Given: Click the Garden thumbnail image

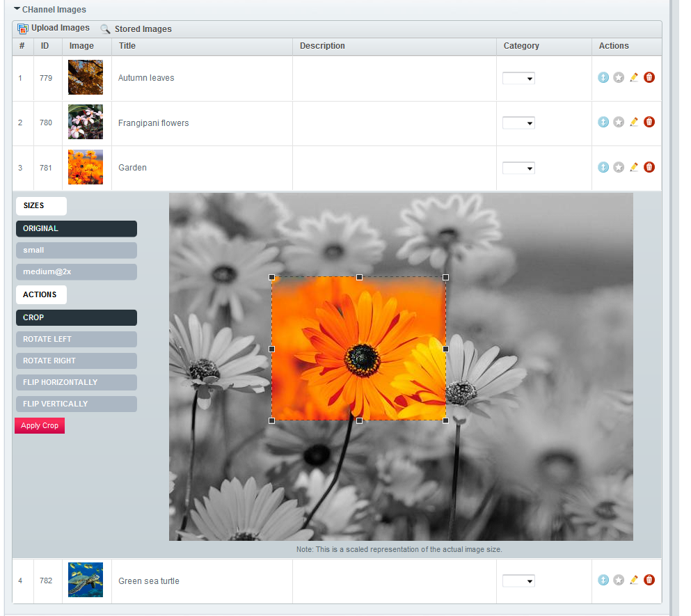Looking at the screenshot, I should [x=86, y=167].
